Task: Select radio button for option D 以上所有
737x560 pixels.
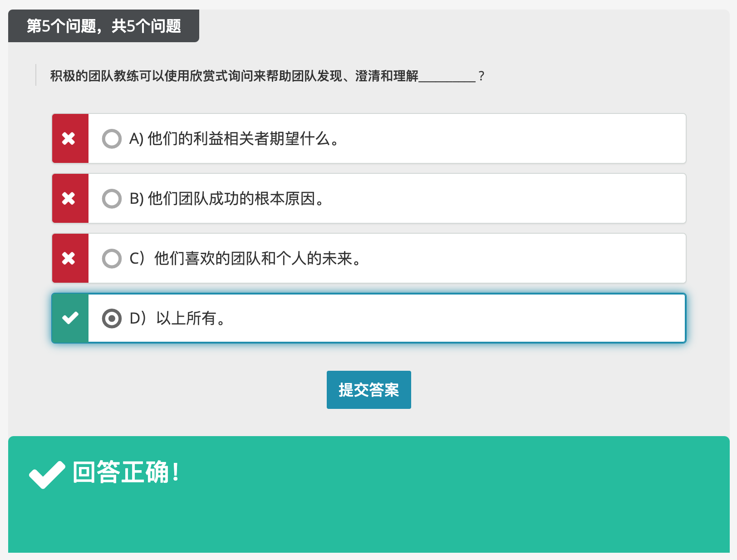Action: [112, 319]
